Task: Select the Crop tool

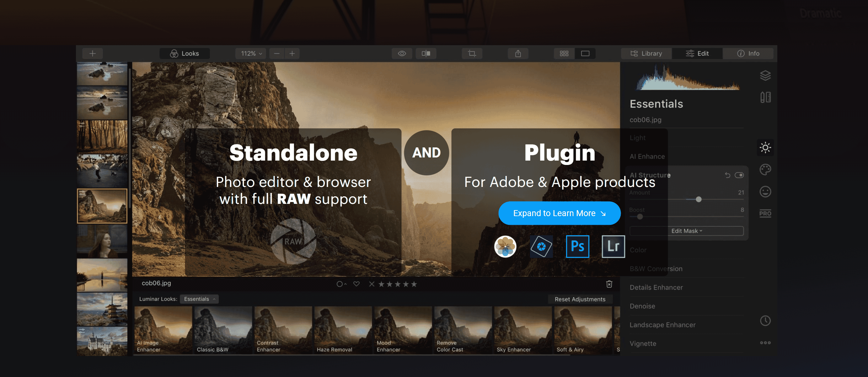Action: click(x=472, y=54)
